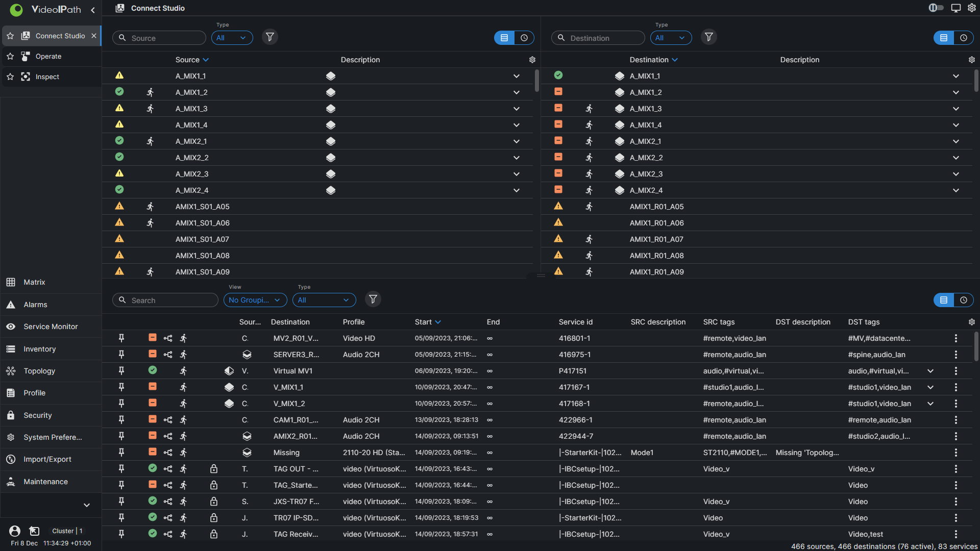Open the Type filter dropdown for sources
The width and height of the screenshot is (980, 551).
[232, 37]
